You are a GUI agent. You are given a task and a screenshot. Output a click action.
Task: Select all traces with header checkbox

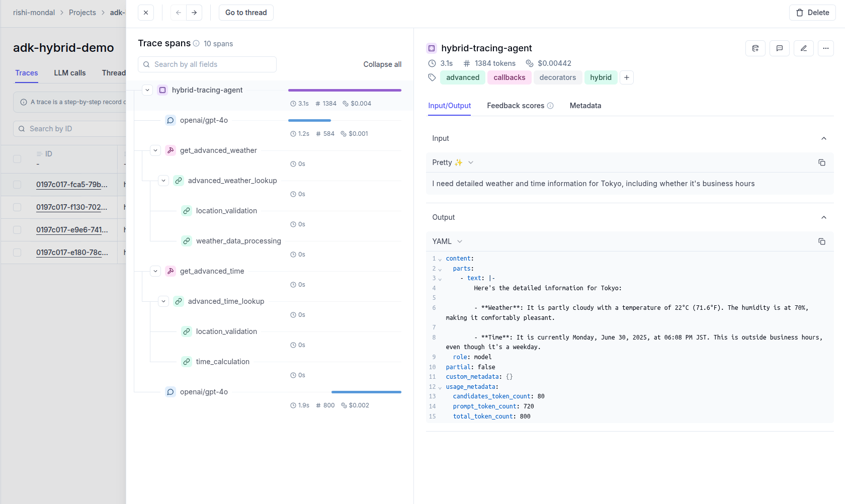coord(17,158)
